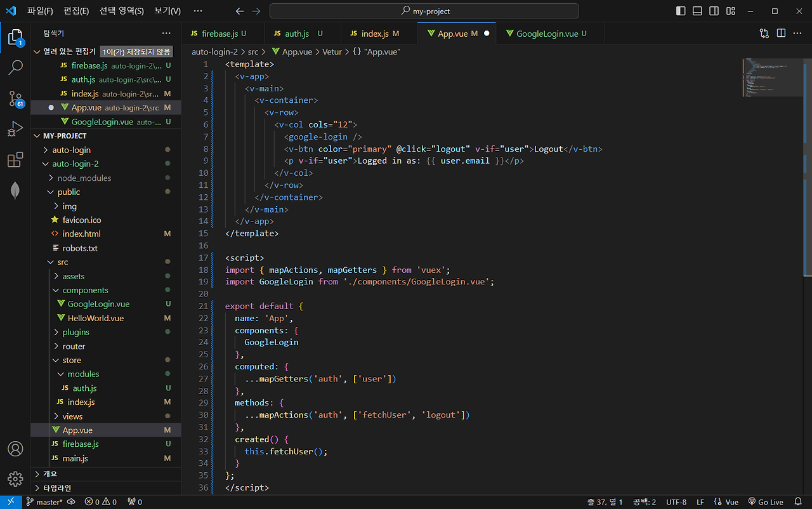Toggle the bottom panel layout icon
Viewport: 812px width, 509px height.
tap(697, 11)
